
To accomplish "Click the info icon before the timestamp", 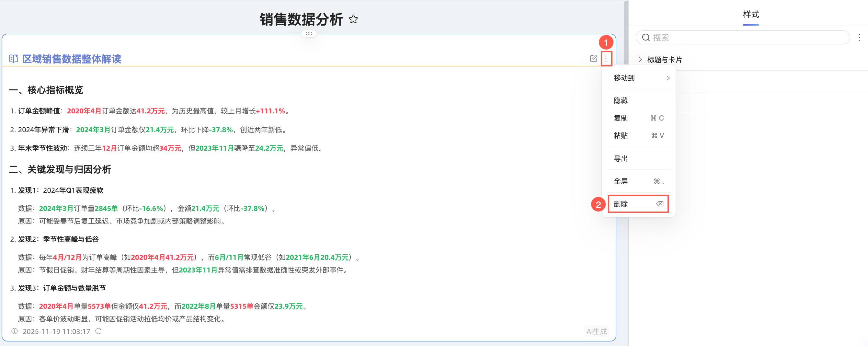I will [x=15, y=331].
